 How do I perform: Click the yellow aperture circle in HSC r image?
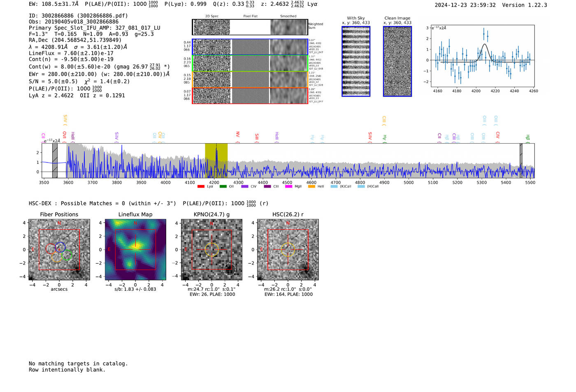tap(288, 250)
